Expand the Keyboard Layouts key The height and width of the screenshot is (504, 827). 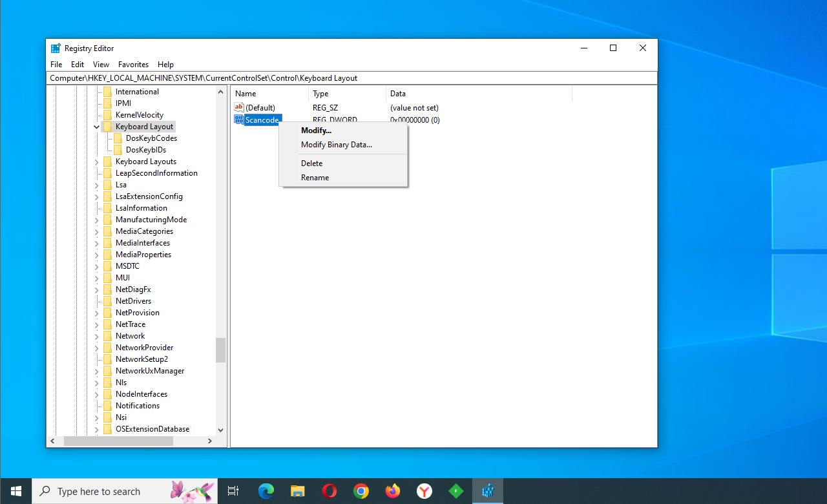tap(96, 162)
